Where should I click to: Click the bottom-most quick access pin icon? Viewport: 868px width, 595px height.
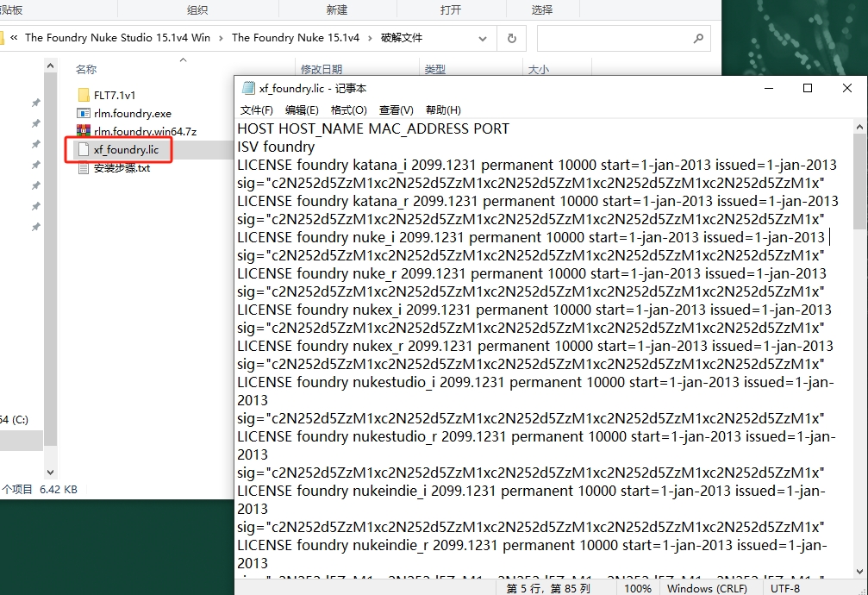tap(36, 227)
